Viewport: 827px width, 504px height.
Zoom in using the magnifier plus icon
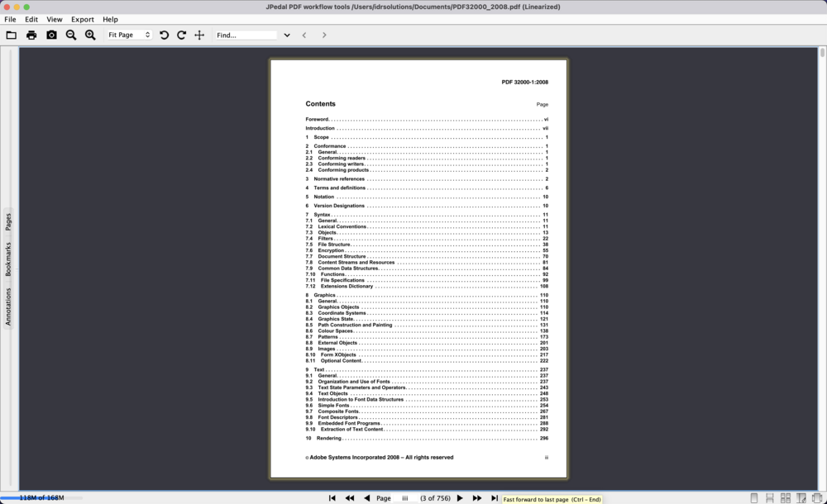(x=90, y=35)
